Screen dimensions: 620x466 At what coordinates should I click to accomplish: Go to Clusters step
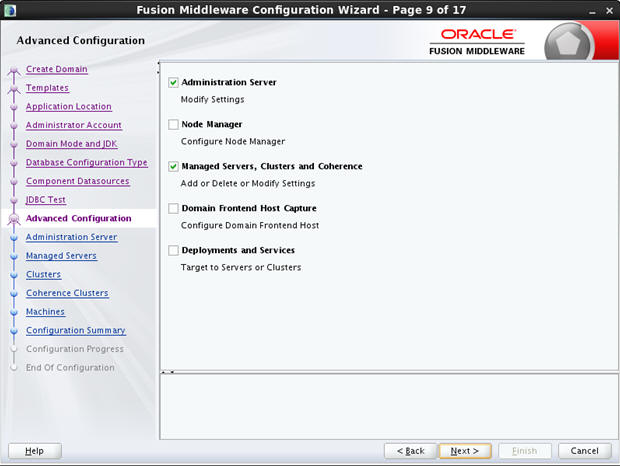[43, 274]
